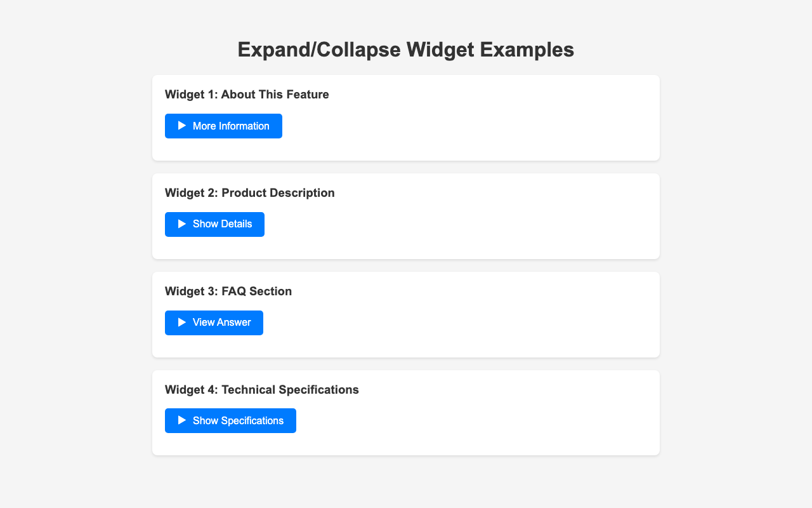
Task: Click the triangle icon beside More Information
Action: [x=182, y=126]
